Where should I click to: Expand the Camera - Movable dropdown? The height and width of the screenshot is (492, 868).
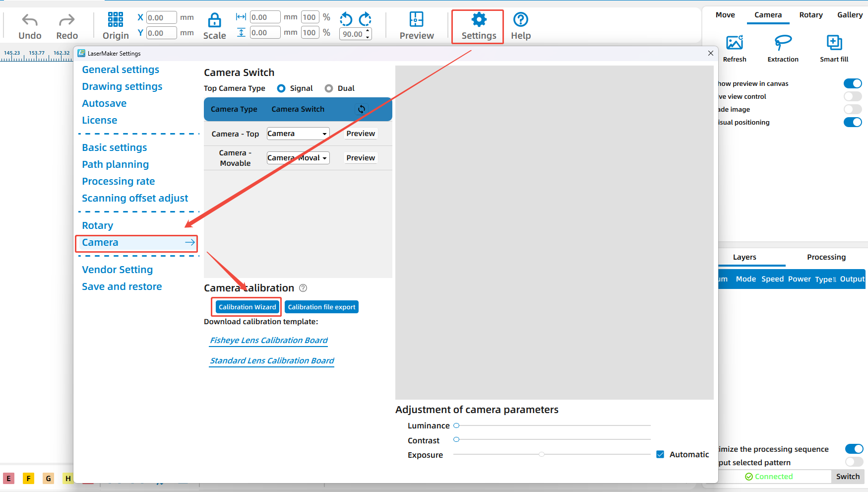[x=298, y=158]
